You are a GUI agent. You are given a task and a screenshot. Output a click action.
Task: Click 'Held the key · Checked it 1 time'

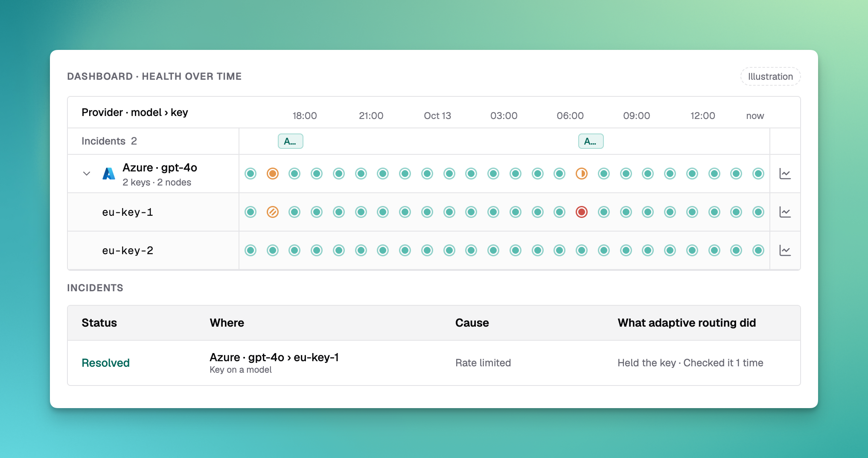pos(690,363)
